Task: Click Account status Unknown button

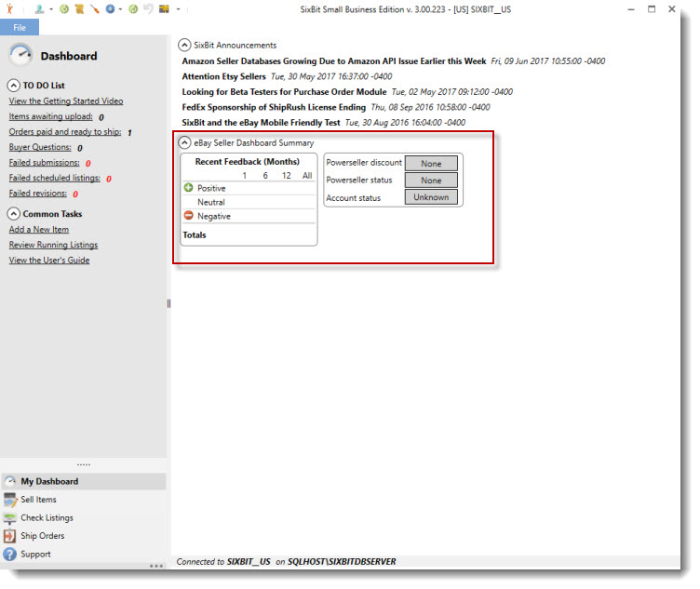Action: click(431, 197)
